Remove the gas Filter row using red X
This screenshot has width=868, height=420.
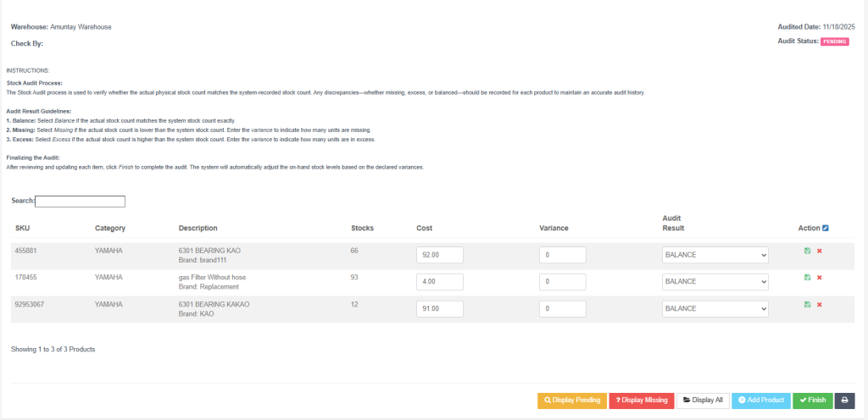click(x=820, y=278)
